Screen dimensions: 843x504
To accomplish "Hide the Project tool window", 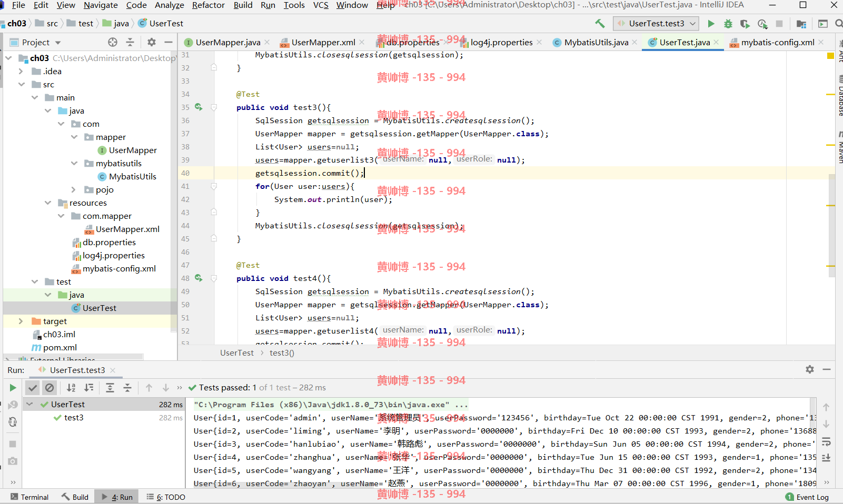I will [168, 42].
